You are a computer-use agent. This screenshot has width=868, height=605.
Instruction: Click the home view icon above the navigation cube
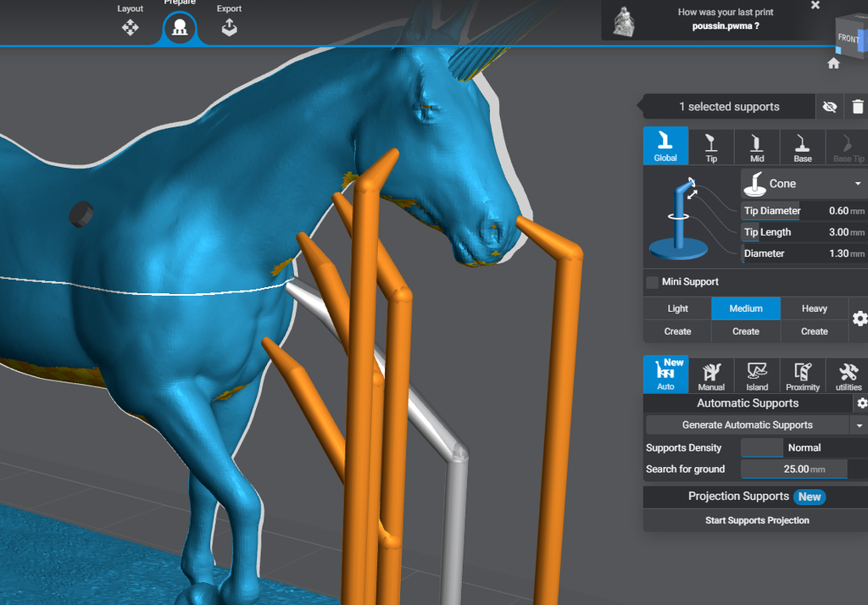tap(833, 63)
